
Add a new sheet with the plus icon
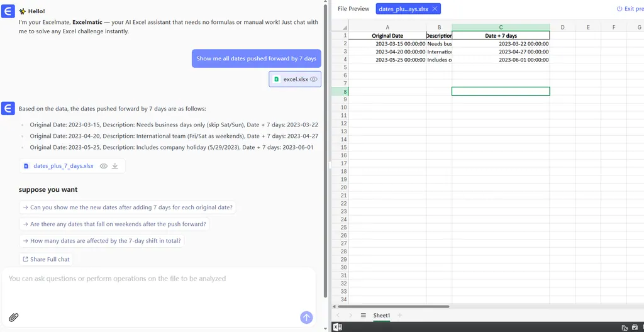(x=399, y=315)
